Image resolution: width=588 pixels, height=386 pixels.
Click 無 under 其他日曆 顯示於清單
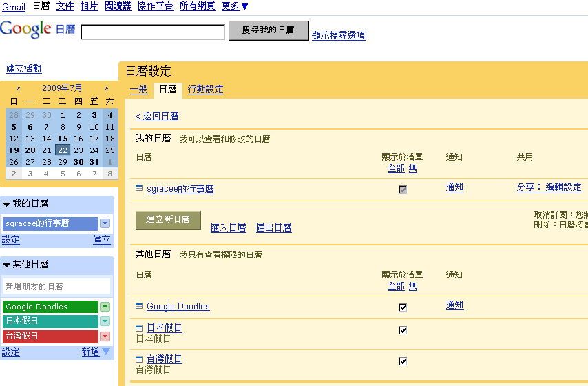point(413,286)
